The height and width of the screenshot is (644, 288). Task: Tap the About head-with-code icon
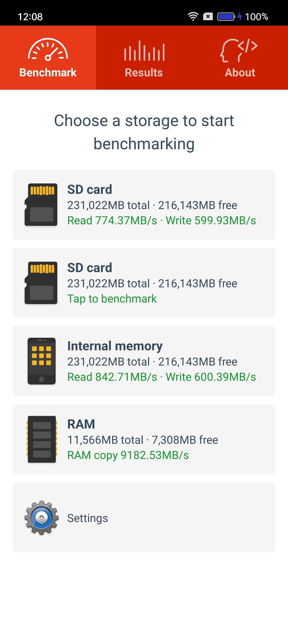[239, 50]
